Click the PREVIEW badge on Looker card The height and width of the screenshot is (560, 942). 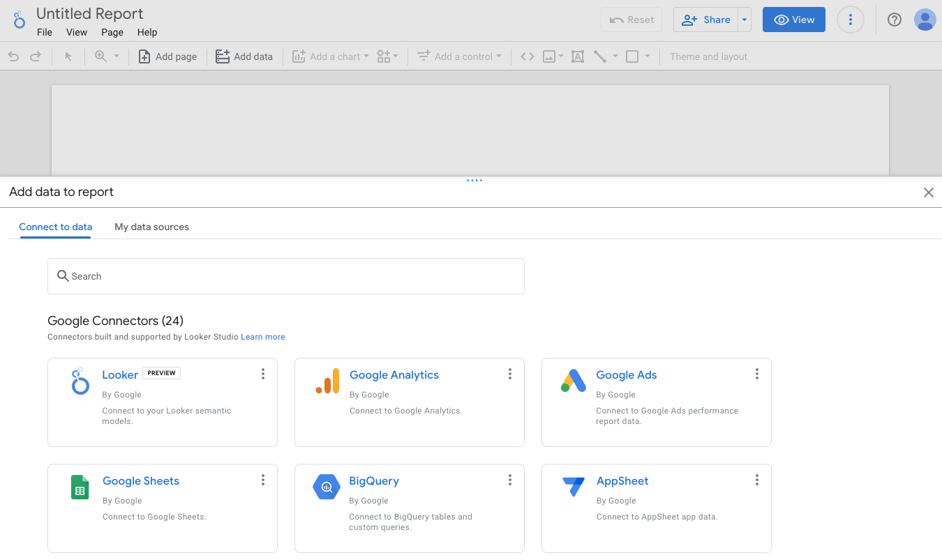click(x=162, y=373)
